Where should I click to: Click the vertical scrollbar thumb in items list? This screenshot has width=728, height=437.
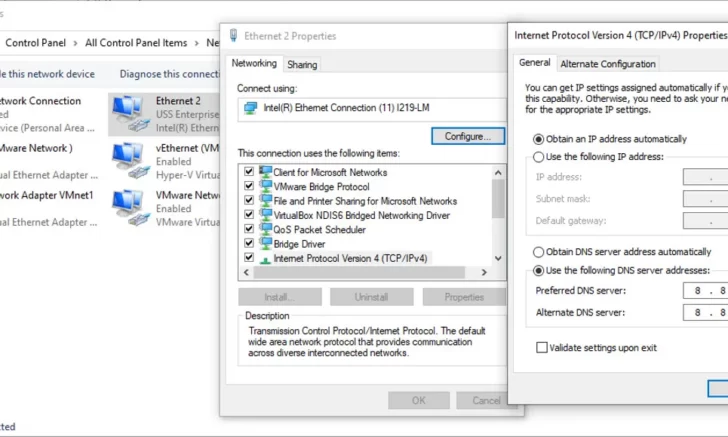(498, 199)
